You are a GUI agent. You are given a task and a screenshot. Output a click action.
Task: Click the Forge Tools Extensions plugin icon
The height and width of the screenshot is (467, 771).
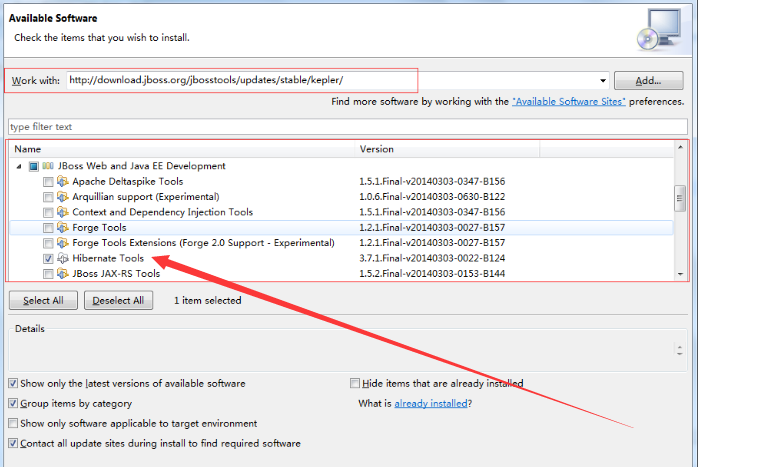click(x=63, y=243)
